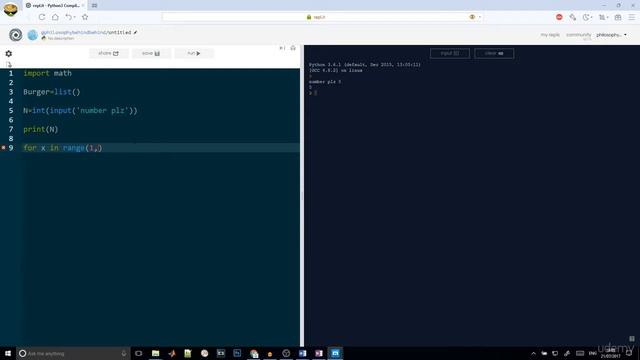Open the my repls link
This screenshot has height=360, width=640.
point(550,35)
